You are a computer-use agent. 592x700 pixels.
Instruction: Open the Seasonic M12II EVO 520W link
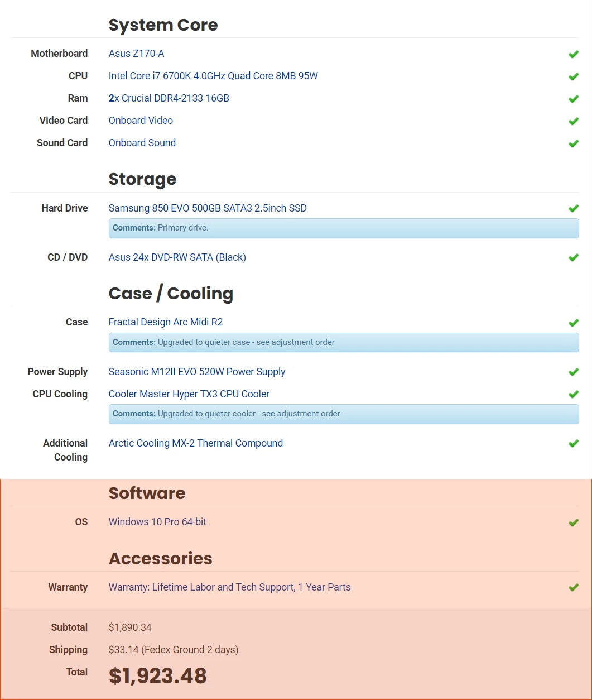[x=197, y=372]
